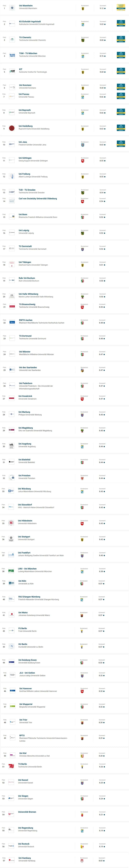Click the Uni Wuppertal green logo
This screenshot has width=129, height=868.
pos(12,706)
